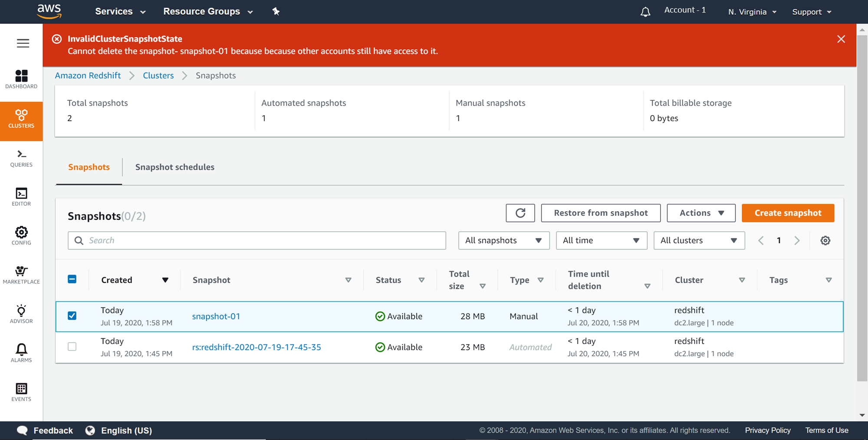Open the All clusters filter dropdown
The height and width of the screenshot is (440, 868).
point(699,241)
